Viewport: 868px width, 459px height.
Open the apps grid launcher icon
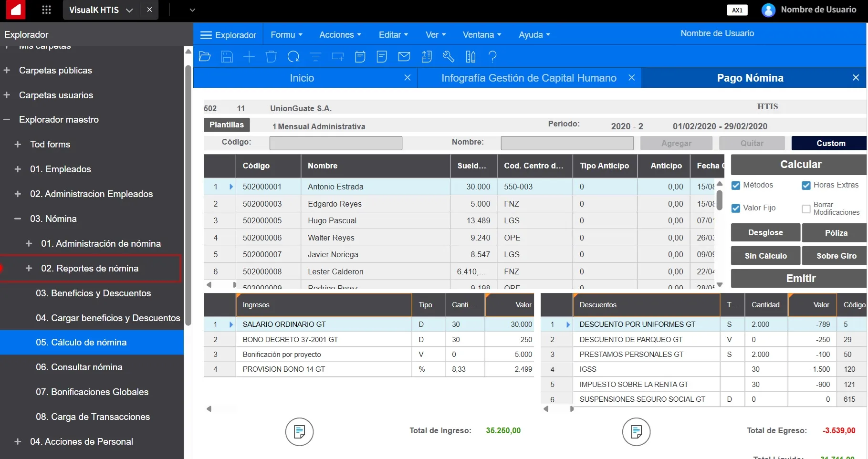tap(46, 10)
